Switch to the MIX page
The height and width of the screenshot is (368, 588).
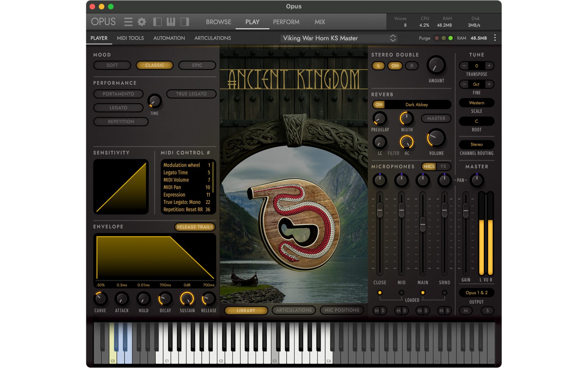(x=320, y=22)
